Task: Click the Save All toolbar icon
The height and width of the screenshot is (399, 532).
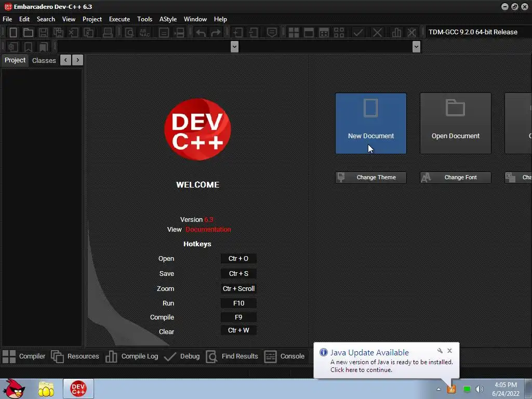Action: pos(58,33)
